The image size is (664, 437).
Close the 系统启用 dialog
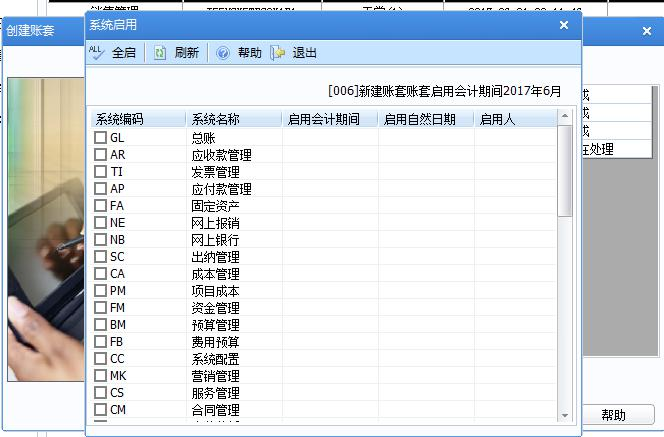point(564,25)
